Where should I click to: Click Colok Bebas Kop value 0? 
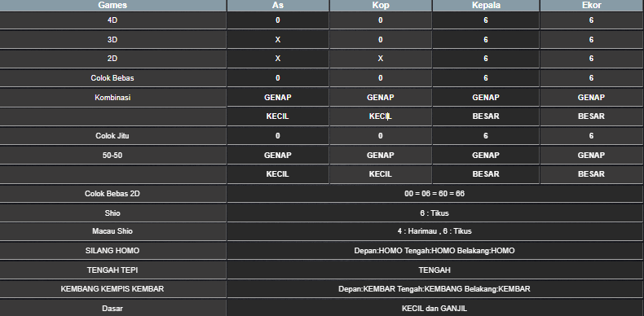click(x=381, y=78)
